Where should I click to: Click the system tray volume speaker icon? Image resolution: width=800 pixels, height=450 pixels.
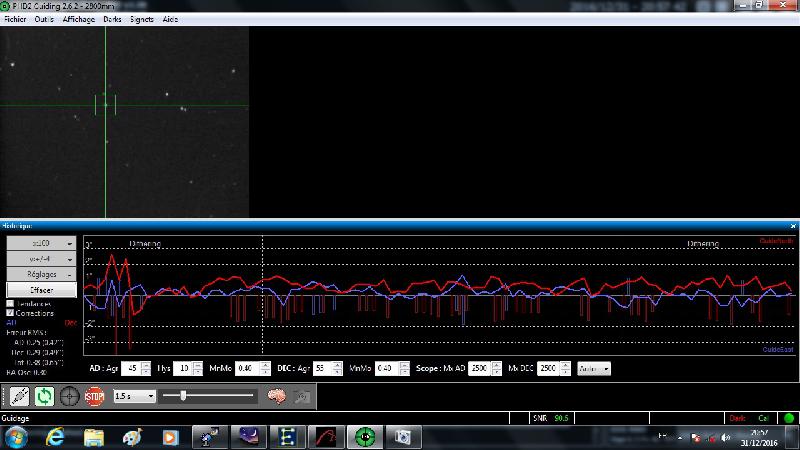[x=726, y=438]
